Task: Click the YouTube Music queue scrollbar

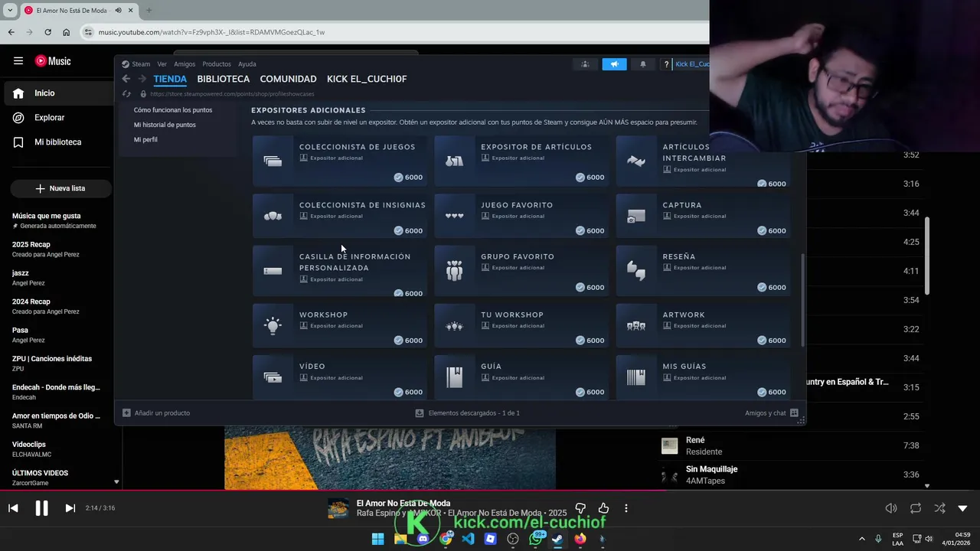Action: pos(927,256)
